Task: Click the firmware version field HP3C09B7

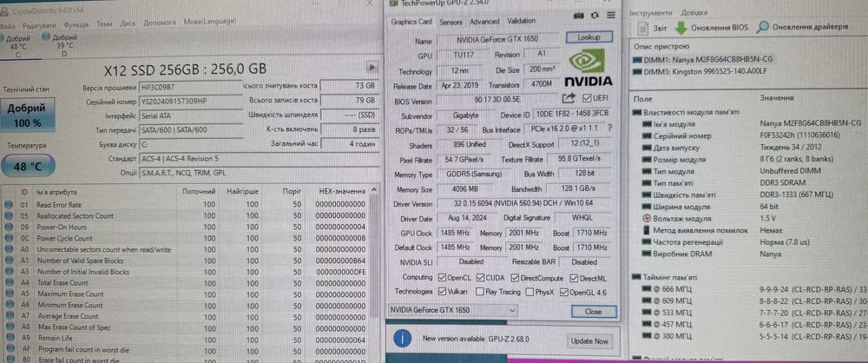Action: [x=190, y=88]
